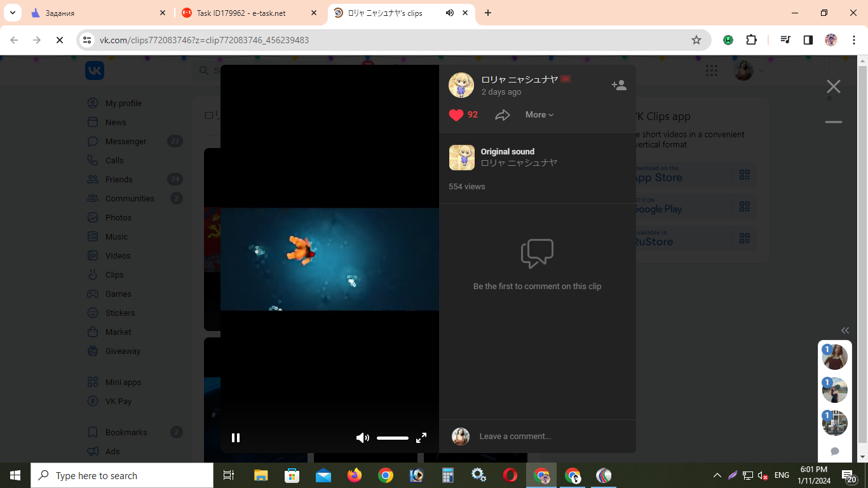Open the tab search dropdown arrow

pos(12,13)
